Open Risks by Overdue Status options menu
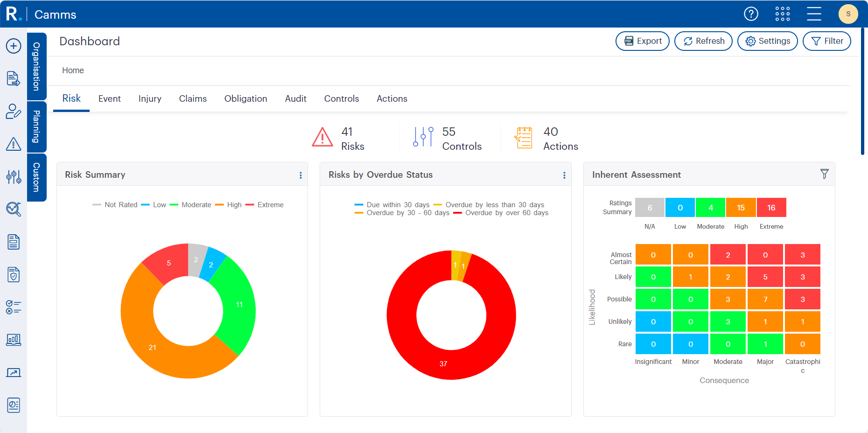Screen dimensions: 868x433 pos(564,175)
